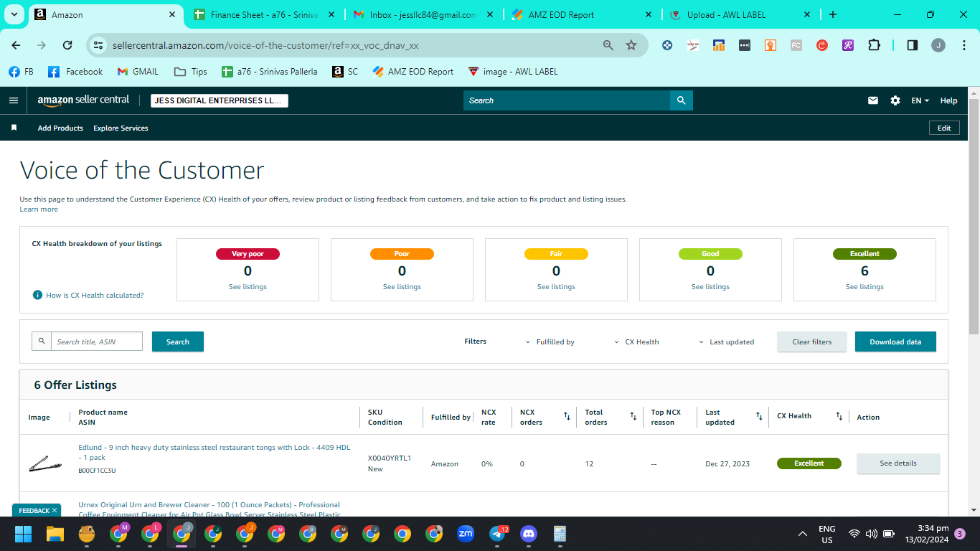Viewport: 980px width, 551px height.
Task: Click the Learn more link
Action: pyautogui.click(x=39, y=209)
